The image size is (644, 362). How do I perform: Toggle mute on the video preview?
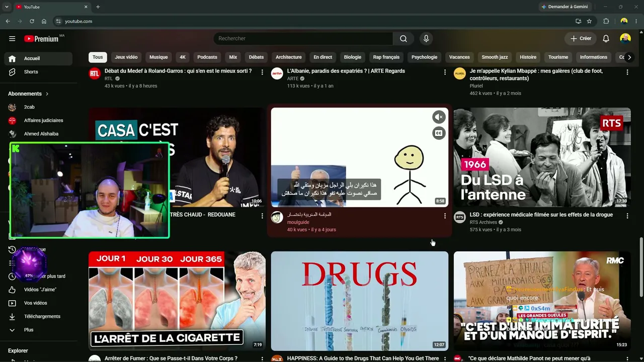click(x=439, y=117)
